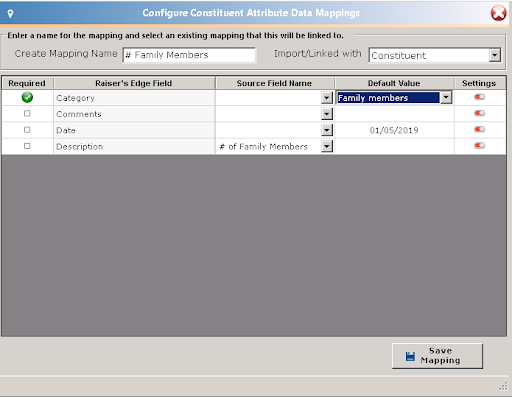512x397 pixels.
Task: Click the 01/05/2019 default date value
Action: coord(394,130)
